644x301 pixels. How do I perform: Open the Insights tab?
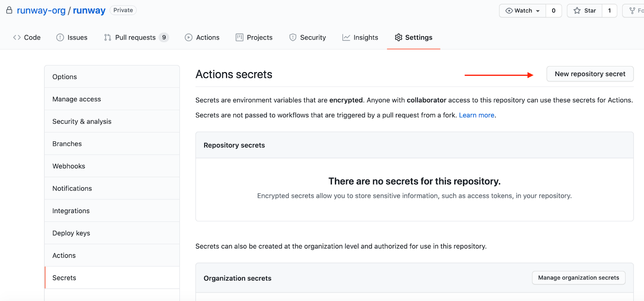360,37
